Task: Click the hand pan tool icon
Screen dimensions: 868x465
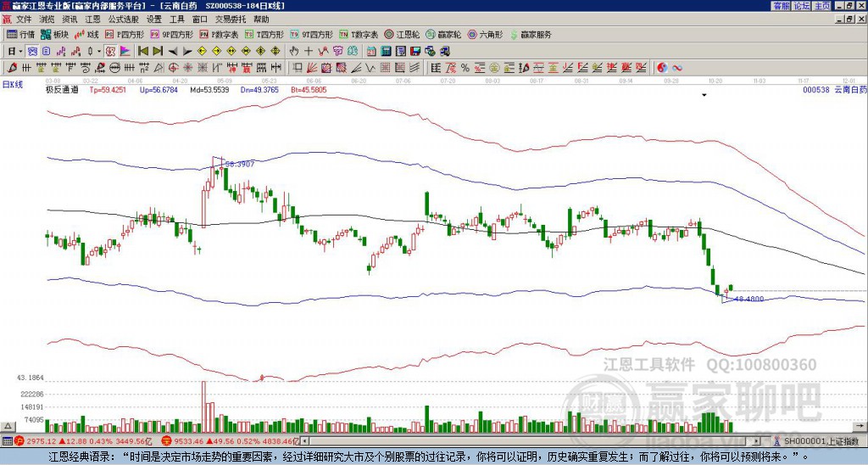Action: (293, 52)
